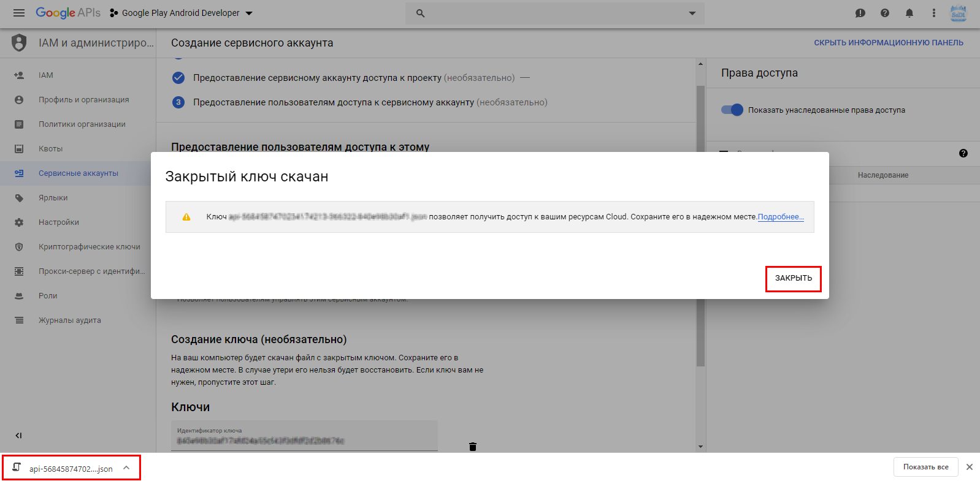
Task: Click the Прокси-сервер icon
Action: click(19, 271)
